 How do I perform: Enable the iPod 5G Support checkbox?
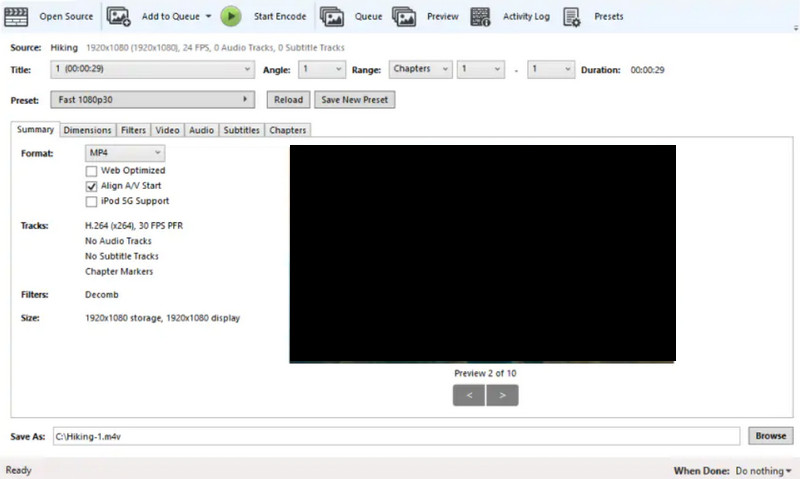coord(92,201)
